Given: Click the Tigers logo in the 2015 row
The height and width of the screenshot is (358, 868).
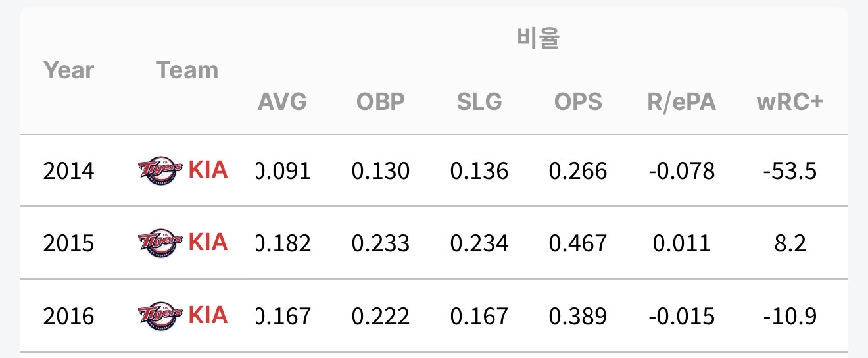Looking at the screenshot, I should (160, 243).
